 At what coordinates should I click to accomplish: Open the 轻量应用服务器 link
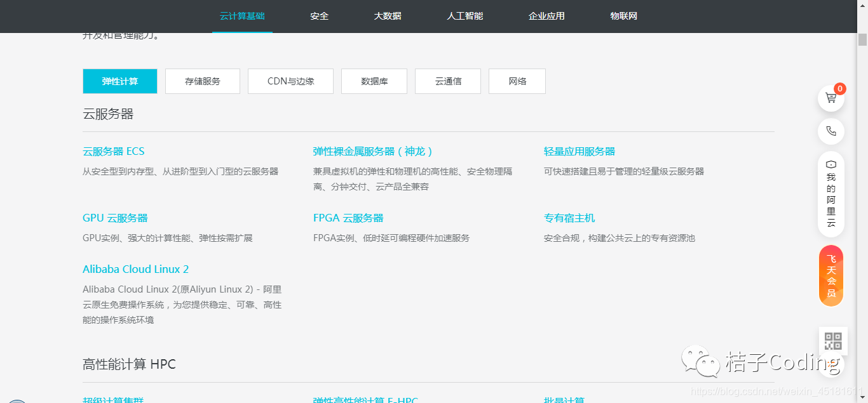tap(580, 152)
